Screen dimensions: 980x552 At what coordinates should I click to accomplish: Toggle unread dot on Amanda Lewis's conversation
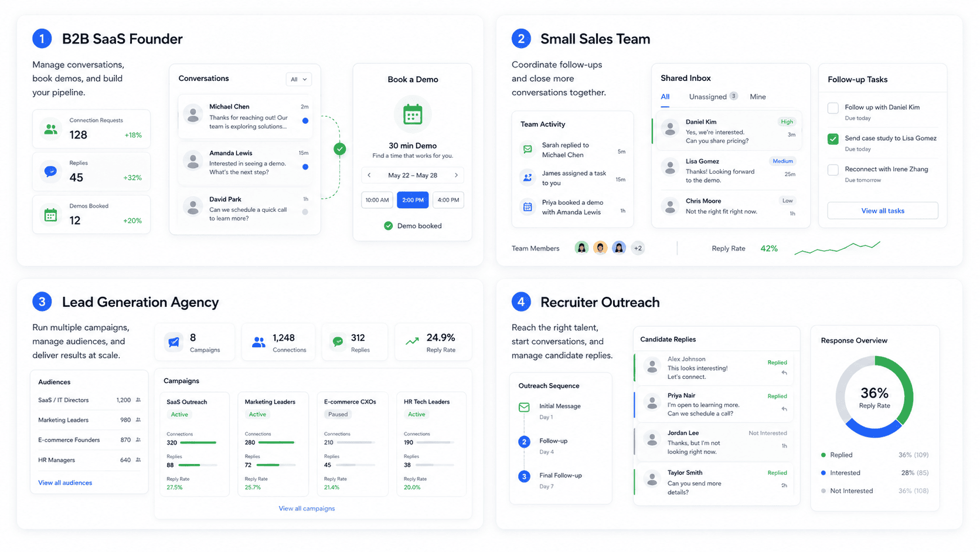pyautogui.click(x=305, y=167)
